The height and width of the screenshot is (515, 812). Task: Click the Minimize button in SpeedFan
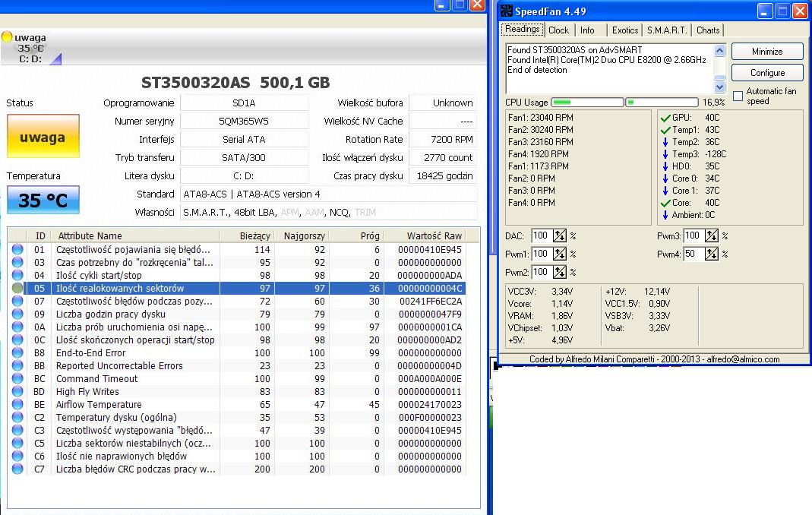767,52
